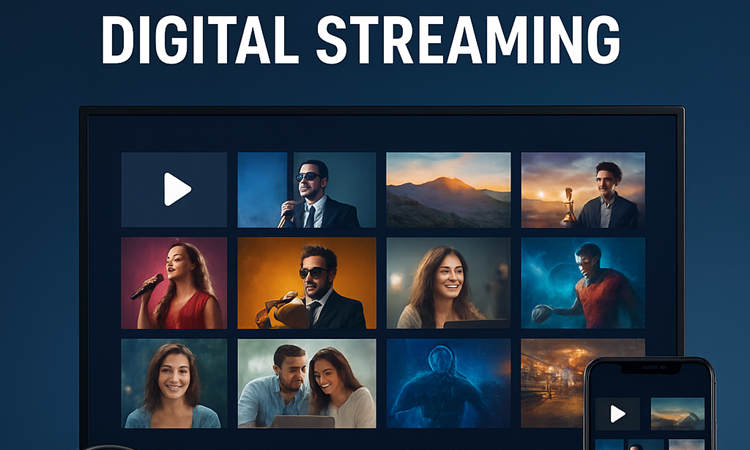
Task: Open the long-haired woman at laptop thumbnail
Action: pyautogui.click(x=448, y=283)
